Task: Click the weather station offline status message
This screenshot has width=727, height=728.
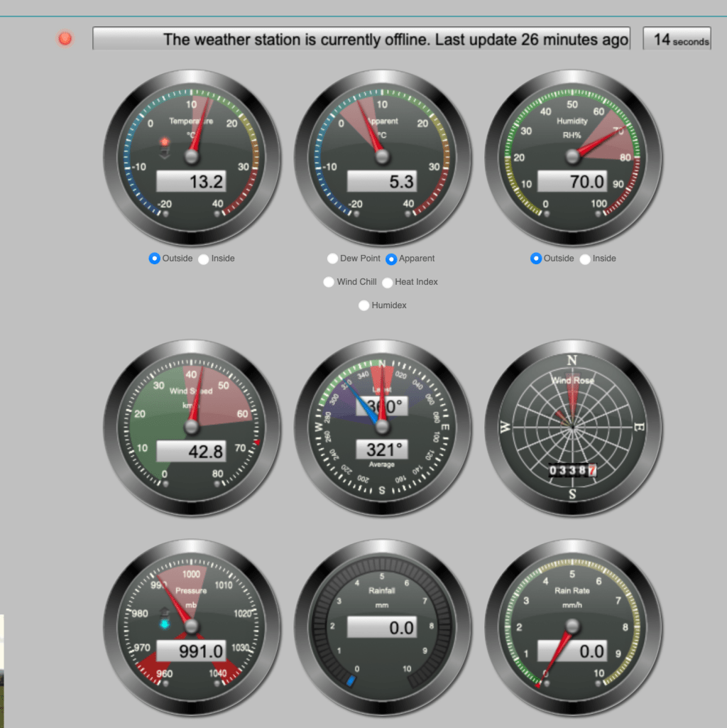Action: click(361, 39)
